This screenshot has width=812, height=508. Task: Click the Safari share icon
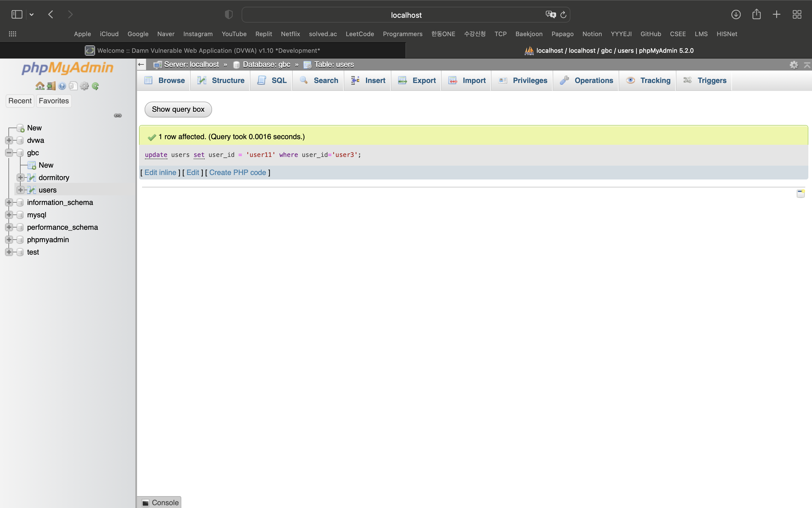[756, 14]
